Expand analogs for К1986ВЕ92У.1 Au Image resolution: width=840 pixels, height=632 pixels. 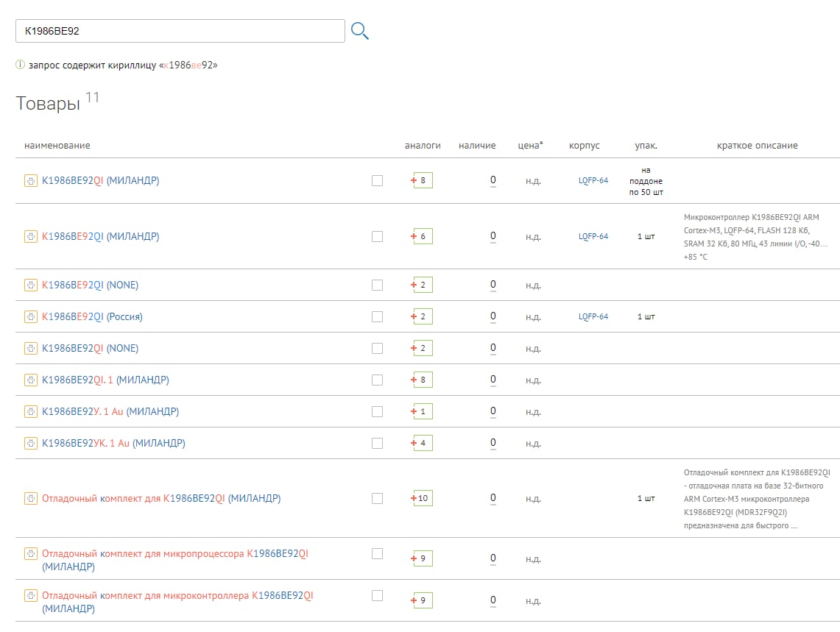pyautogui.click(x=422, y=411)
